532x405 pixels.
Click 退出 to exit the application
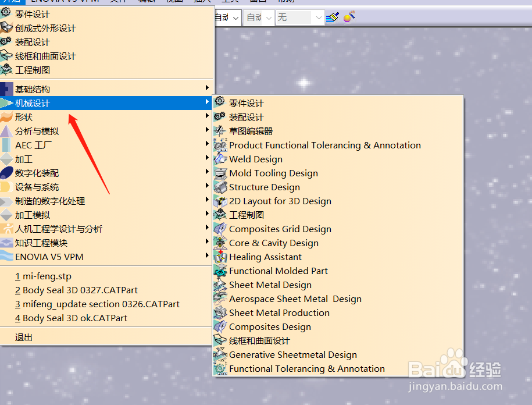[x=105, y=337]
